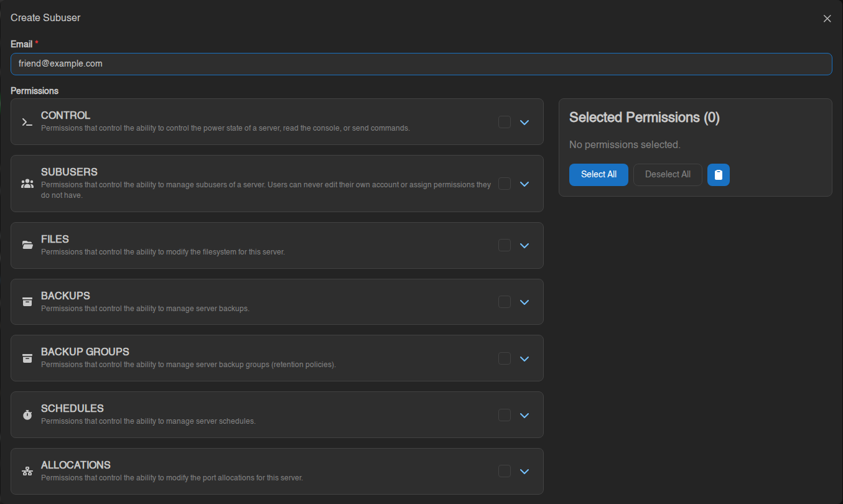The width and height of the screenshot is (843, 504).
Task: Click the SCHEDULES heading text
Action: point(72,409)
